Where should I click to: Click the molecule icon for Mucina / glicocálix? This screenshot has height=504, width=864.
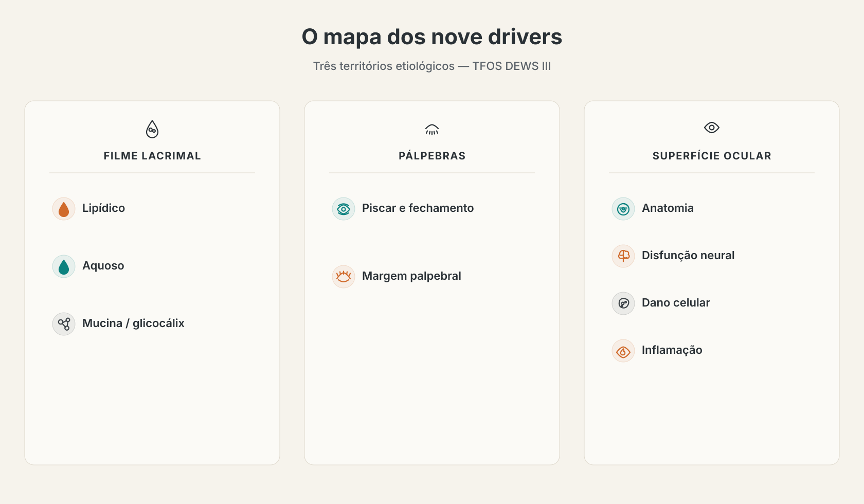64,324
